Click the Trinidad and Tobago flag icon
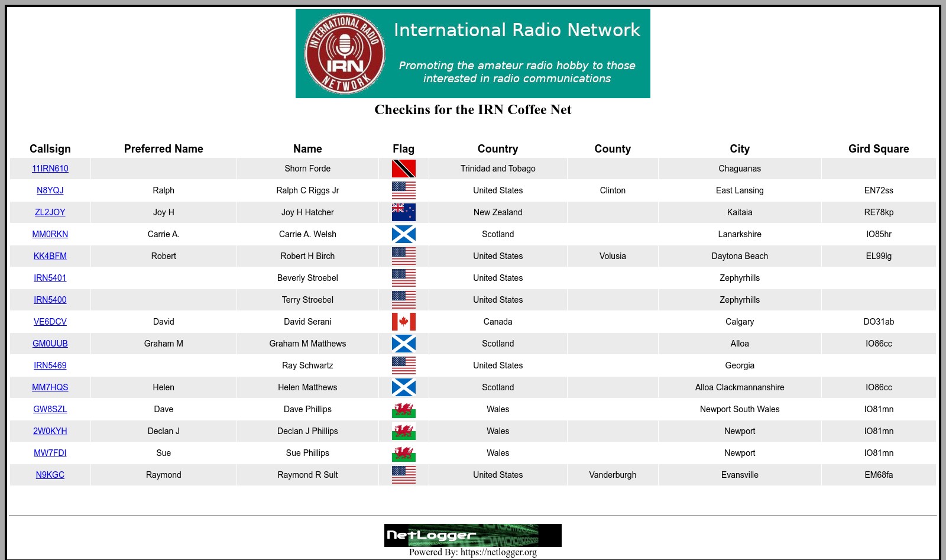This screenshot has width=946, height=560. coord(403,169)
